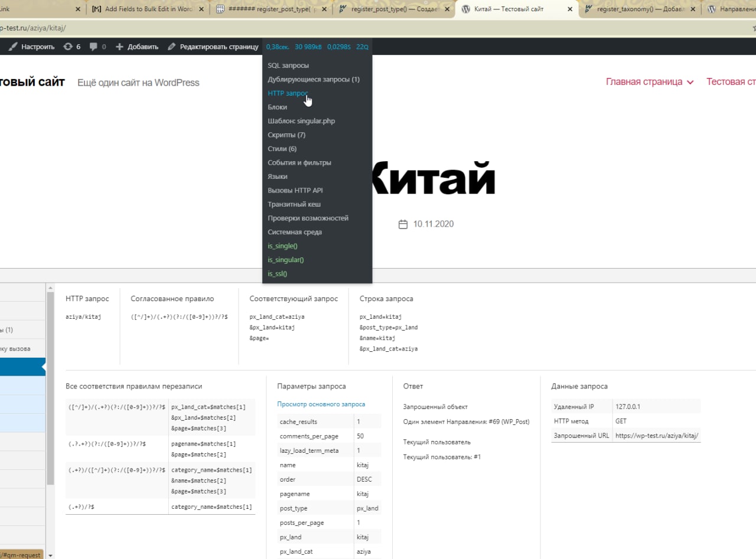Click the cache_results parameter row
756x559 pixels.
(329, 422)
